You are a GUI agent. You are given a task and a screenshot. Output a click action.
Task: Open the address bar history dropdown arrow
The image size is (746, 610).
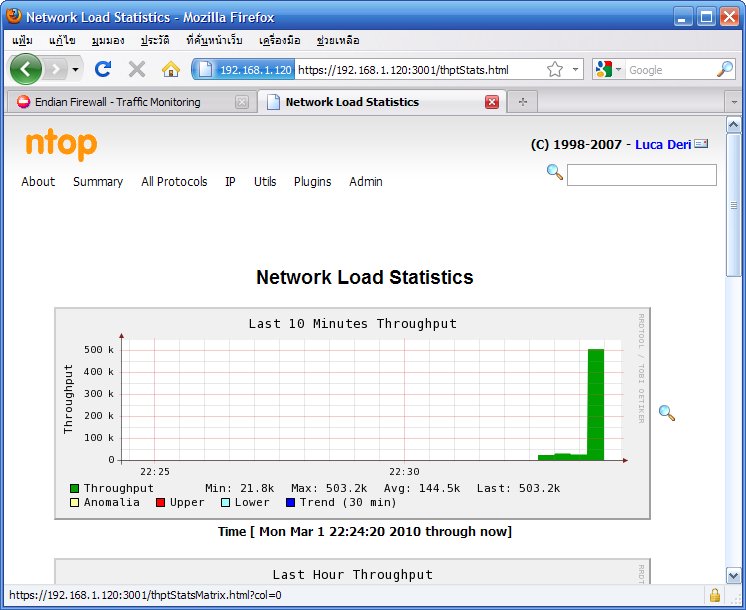[575, 69]
